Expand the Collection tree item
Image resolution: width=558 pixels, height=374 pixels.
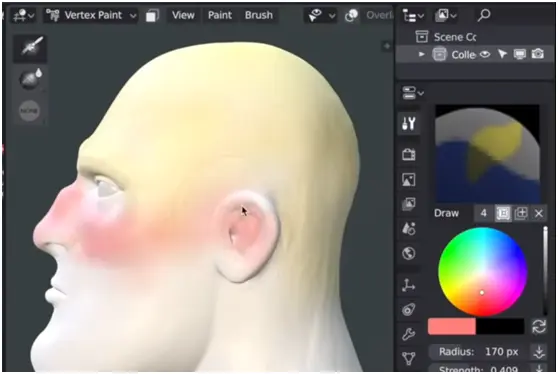[x=421, y=54]
